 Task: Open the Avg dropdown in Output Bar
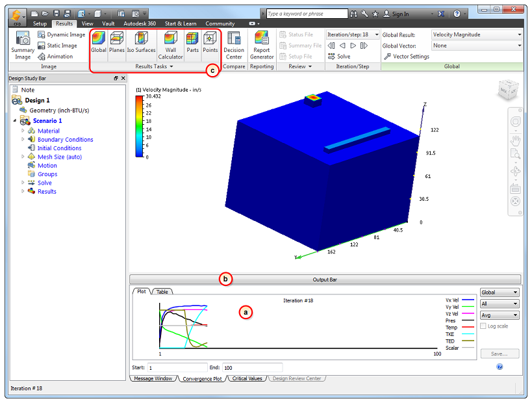pyautogui.click(x=500, y=315)
